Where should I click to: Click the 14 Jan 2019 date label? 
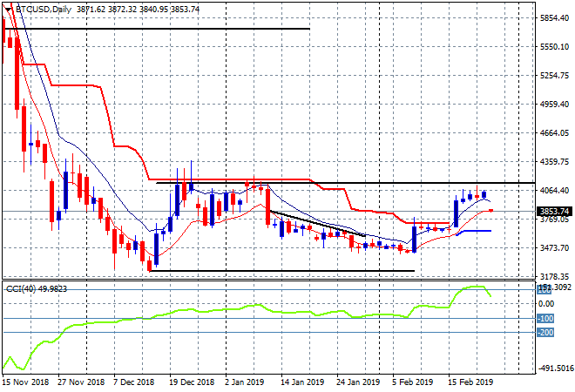click(x=302, y=382)
